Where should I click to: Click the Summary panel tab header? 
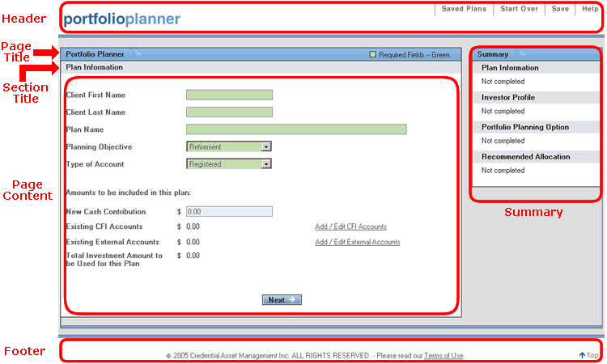click(x=493, y=54)
